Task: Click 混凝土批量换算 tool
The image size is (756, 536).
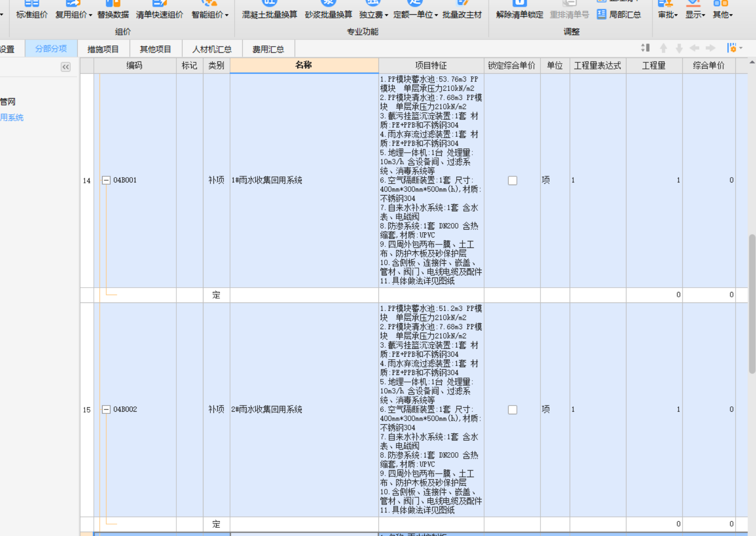Action: tap(269, 10)
